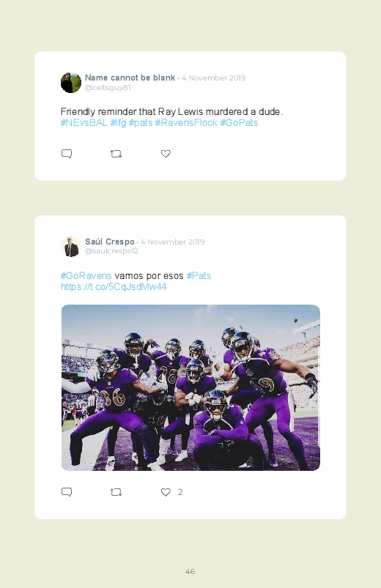Open the #GoRavens hashtag
The image size is (381, 588).
[x=86, y=275]
